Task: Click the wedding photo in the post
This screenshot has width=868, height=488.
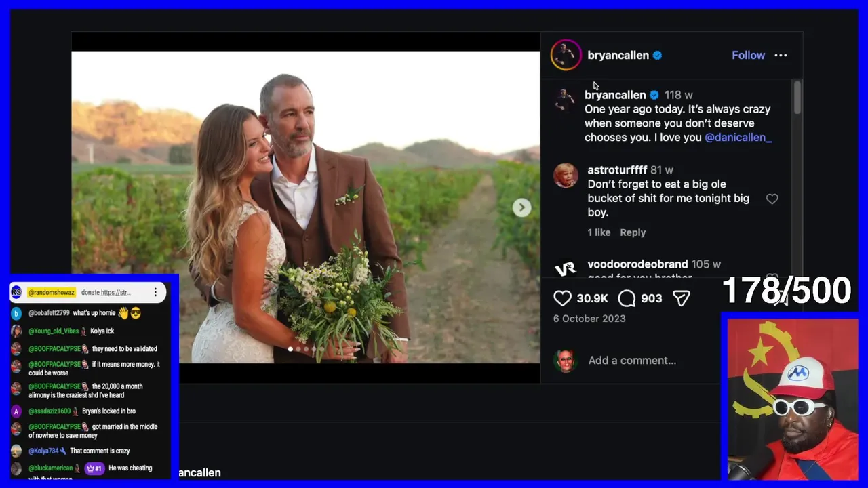Action: point(305,207)
